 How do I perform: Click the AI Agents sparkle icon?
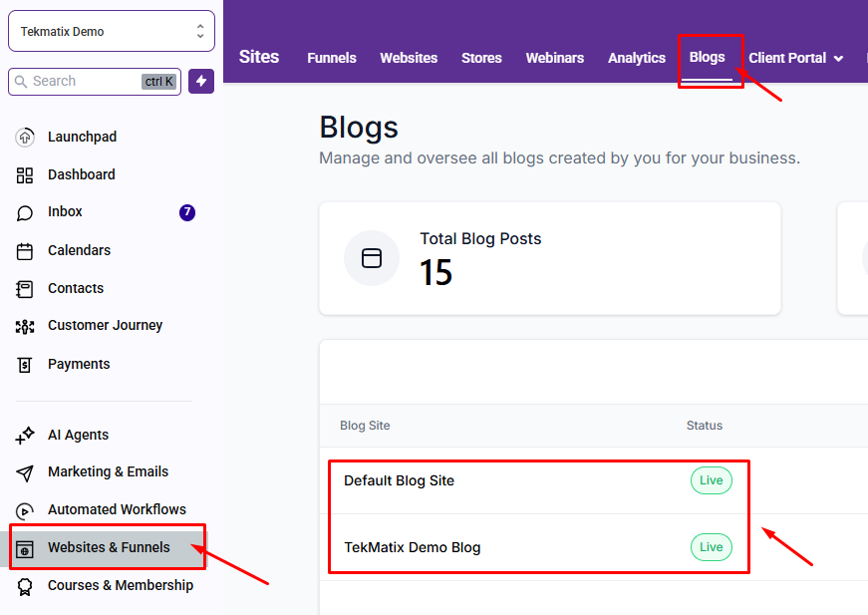click(25, 436)
